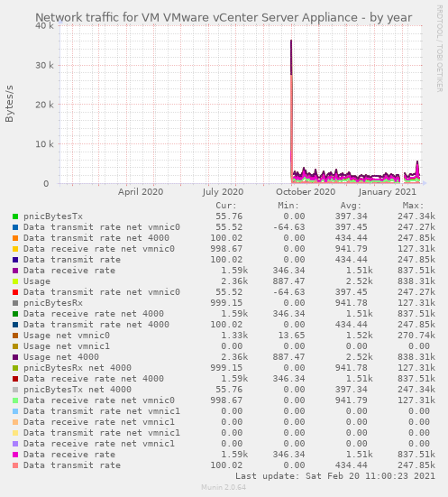Click the lavender swatch for receive rate vmnic1
This screenshot has width=448, height=497.
point(15,444)
